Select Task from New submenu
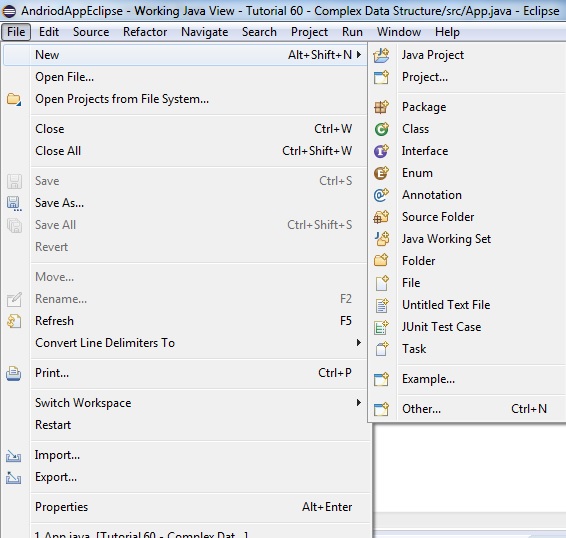The width and height of the screenshot is (566, 538). [468, 349]
